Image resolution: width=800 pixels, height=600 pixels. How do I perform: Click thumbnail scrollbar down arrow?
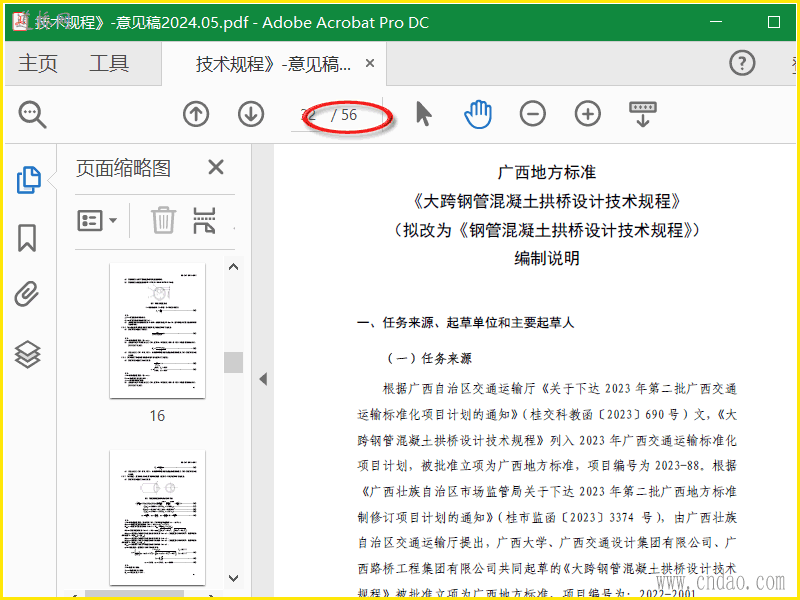pyautogui.click(x=234, y=578)
